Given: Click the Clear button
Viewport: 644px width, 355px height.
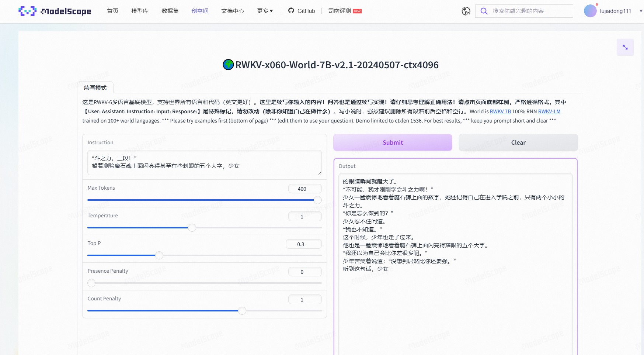Looking at the screenshot, I should tap(518, 142).
